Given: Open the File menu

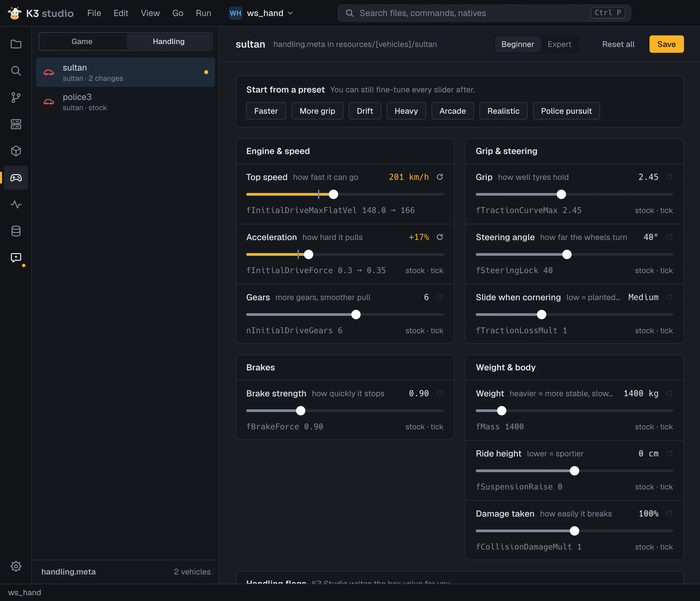Looking at the screenshot, I should tap(94, 13).
